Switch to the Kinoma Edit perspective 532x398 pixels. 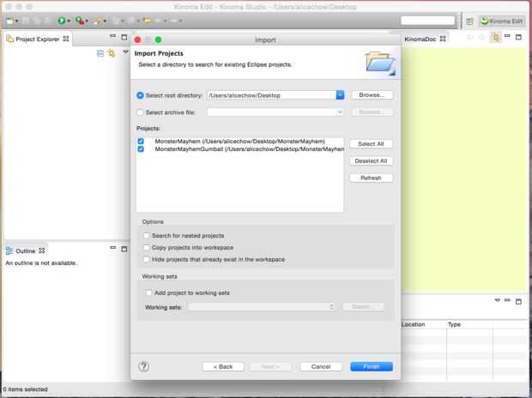click(501, 21)
